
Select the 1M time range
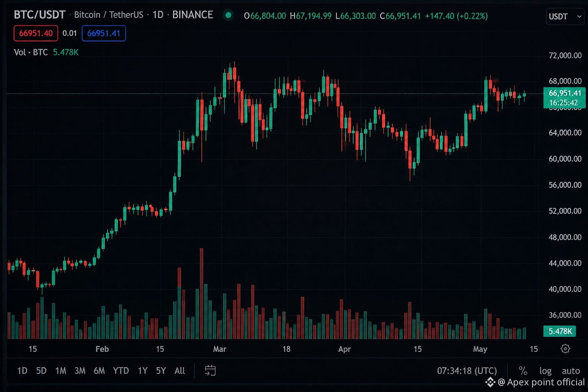pos(60,371)
